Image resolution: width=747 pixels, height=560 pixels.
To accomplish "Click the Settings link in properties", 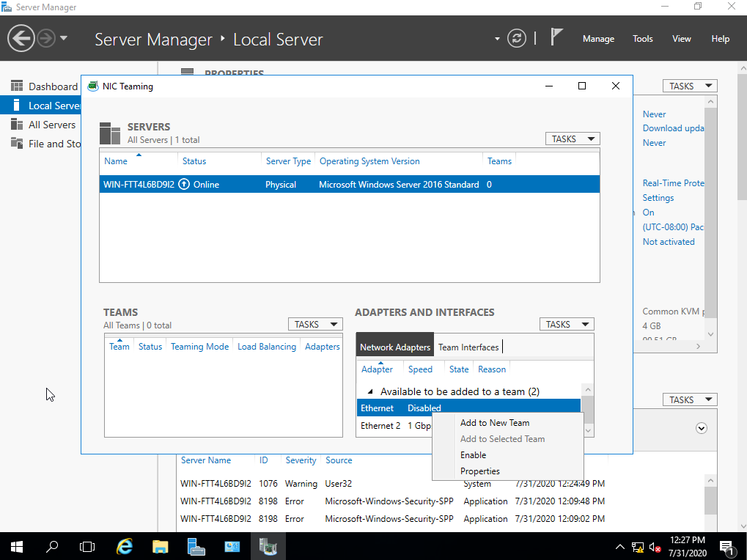I will point(658,198).
